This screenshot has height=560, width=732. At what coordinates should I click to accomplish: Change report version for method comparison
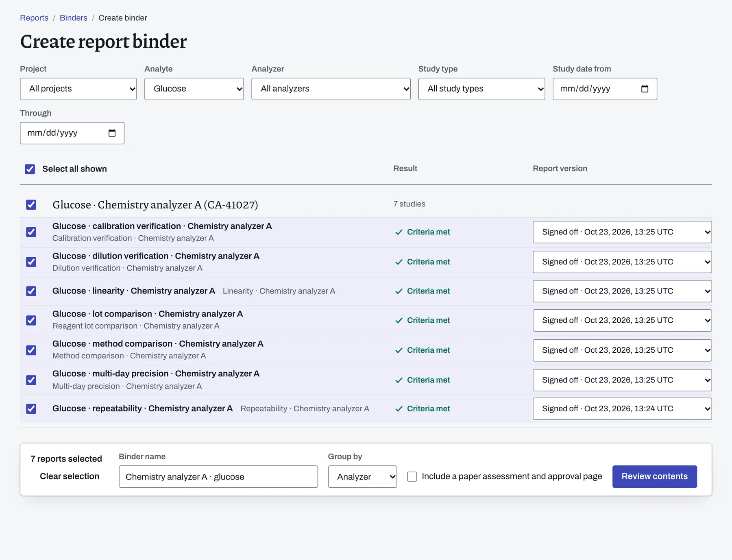(x=622, y=350)
